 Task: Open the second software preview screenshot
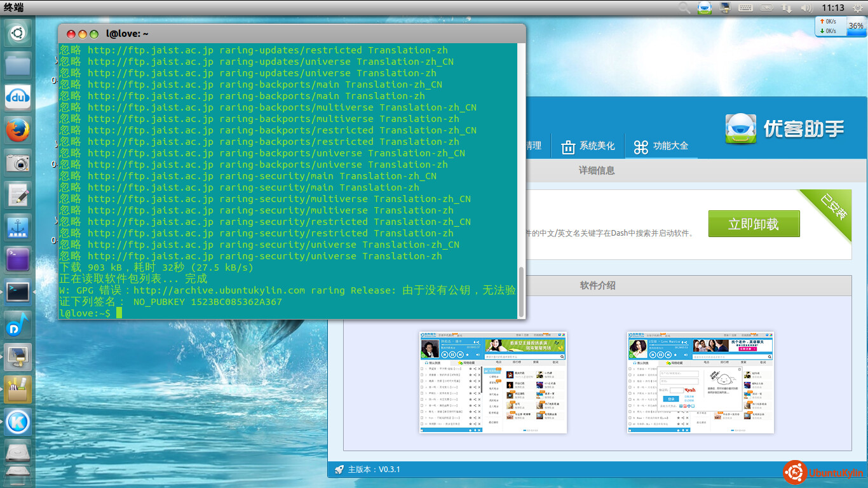pyautogui.click(x=700, y=382)
